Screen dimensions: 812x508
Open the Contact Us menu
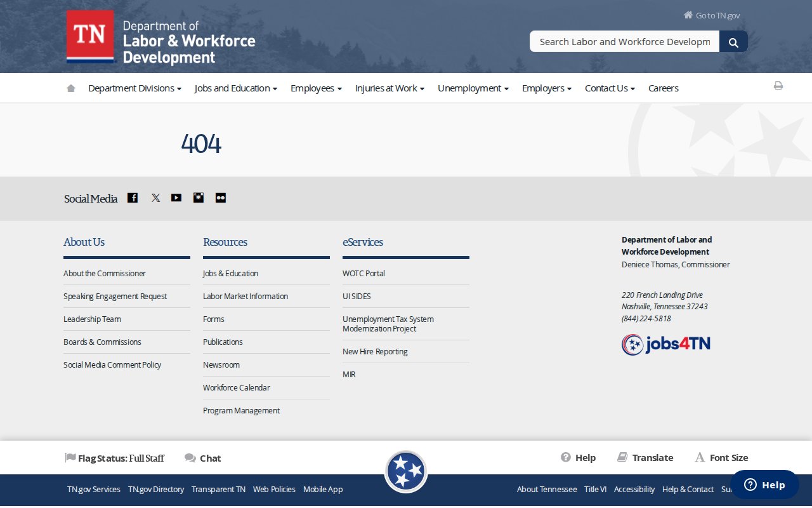(x=610, y=88)
